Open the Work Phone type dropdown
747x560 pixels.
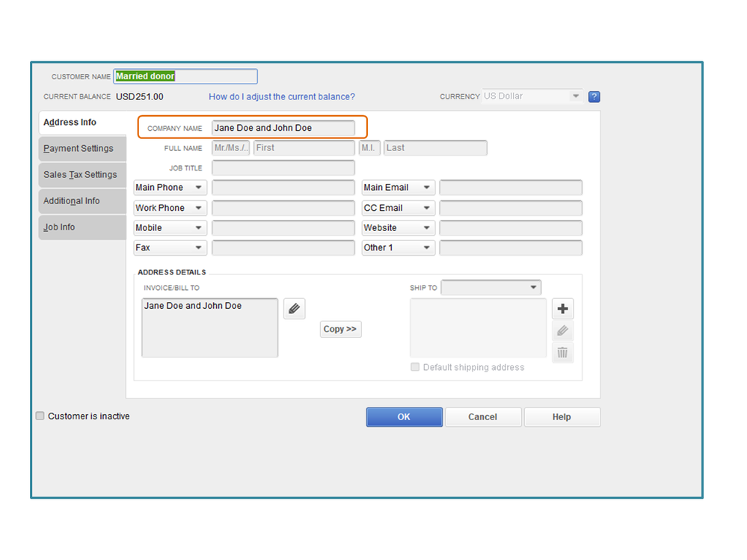170,208
